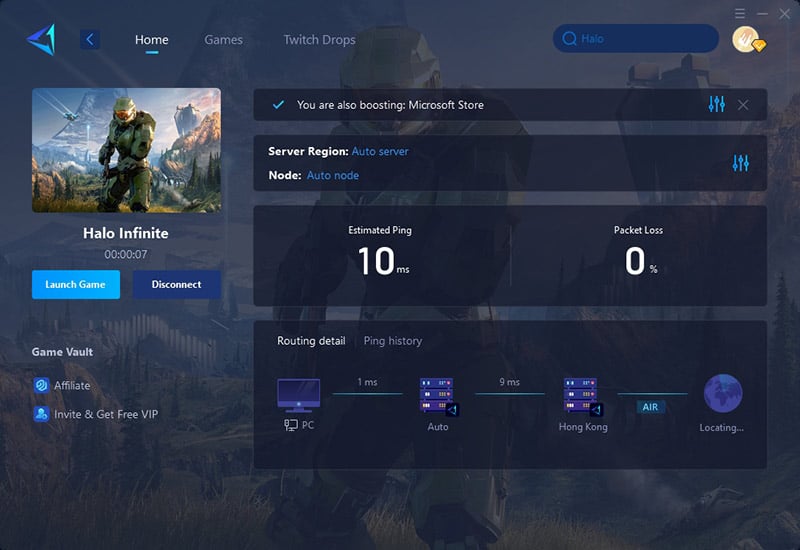Click the magnifier search icon
The height and width of the screenshot is (550, 800).
pyautogui.click(x=569, y=38)
